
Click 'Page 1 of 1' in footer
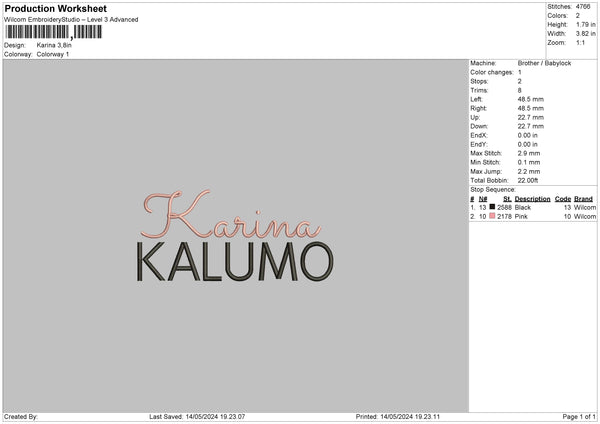[x=579, y=417]
